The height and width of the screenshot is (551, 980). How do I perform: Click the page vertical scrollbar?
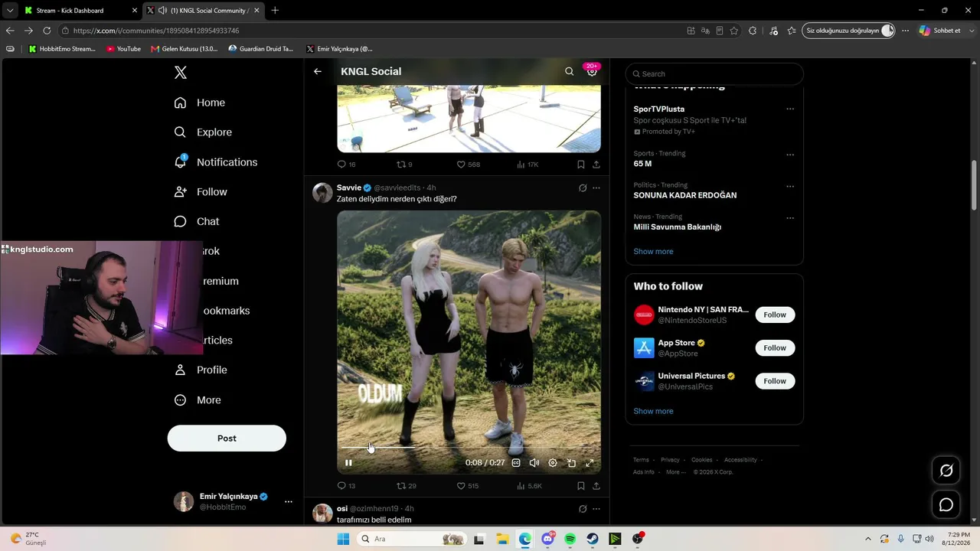click(975, 184)
